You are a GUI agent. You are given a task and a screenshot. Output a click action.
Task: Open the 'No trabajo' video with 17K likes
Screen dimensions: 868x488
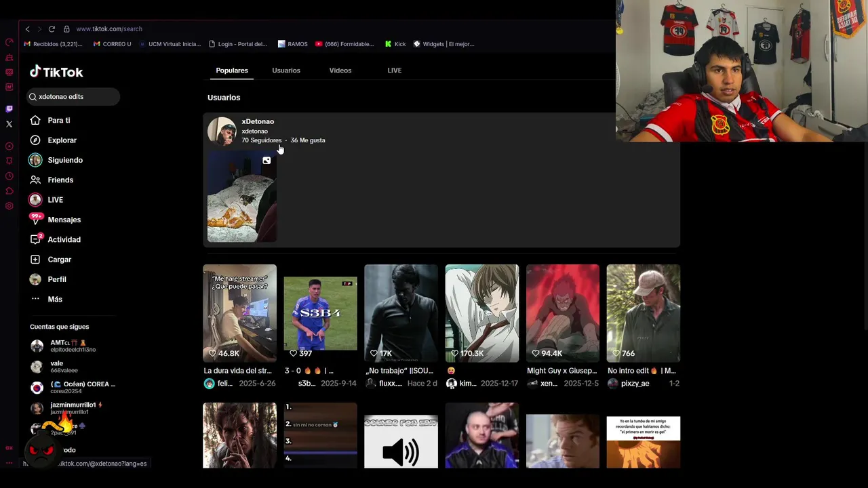point(401,313)
